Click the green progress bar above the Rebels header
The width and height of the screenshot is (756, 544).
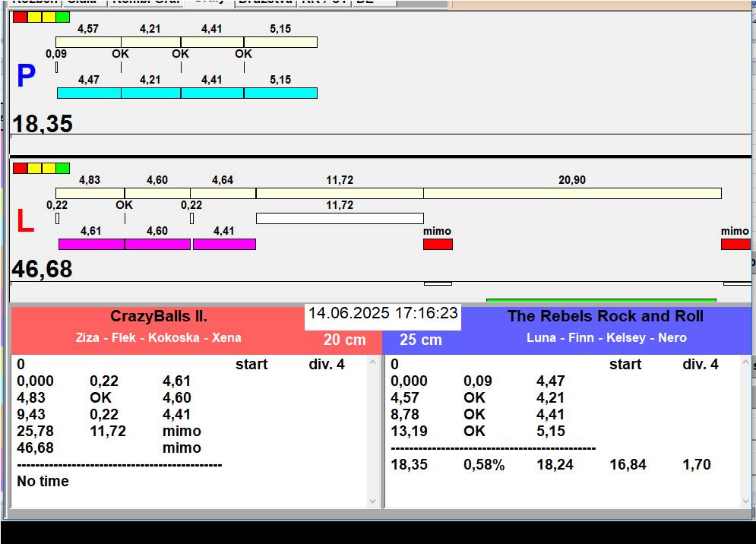[600, 301]
